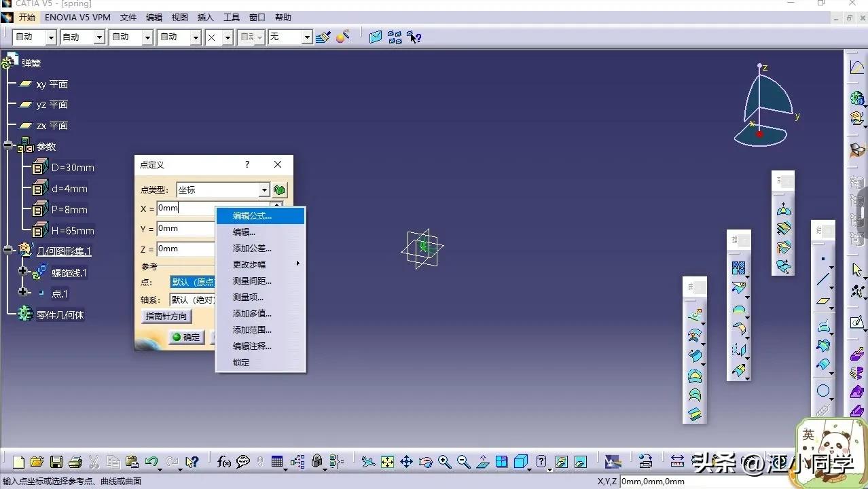
Task: Select the Point tool in wireframe toolbar
Action: coord(823,259)
